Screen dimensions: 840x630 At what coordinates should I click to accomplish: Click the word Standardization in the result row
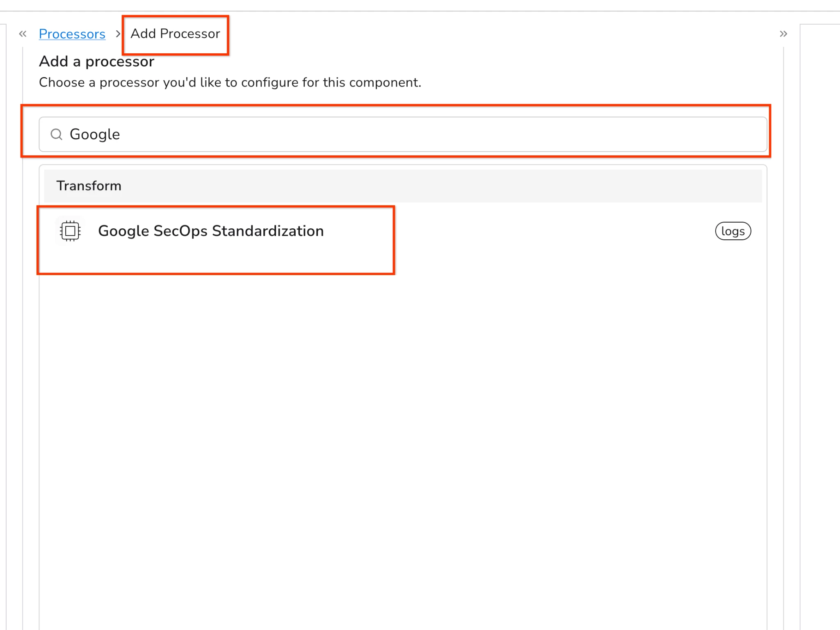268,231
